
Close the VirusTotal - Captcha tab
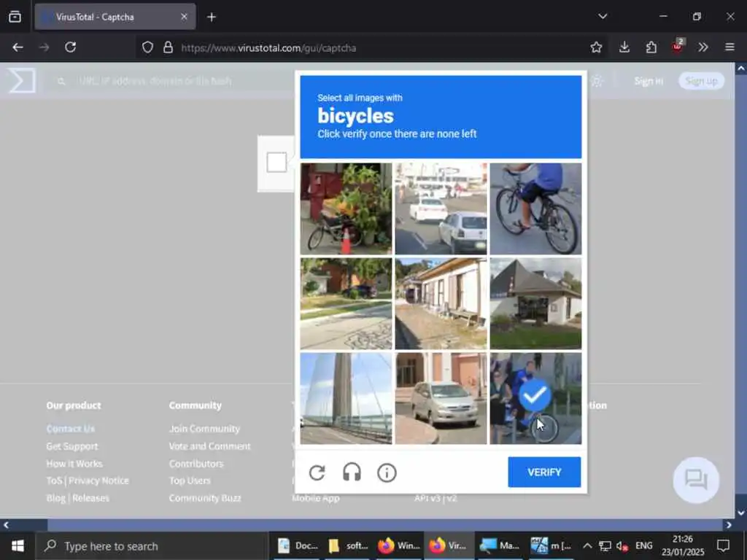184,17
